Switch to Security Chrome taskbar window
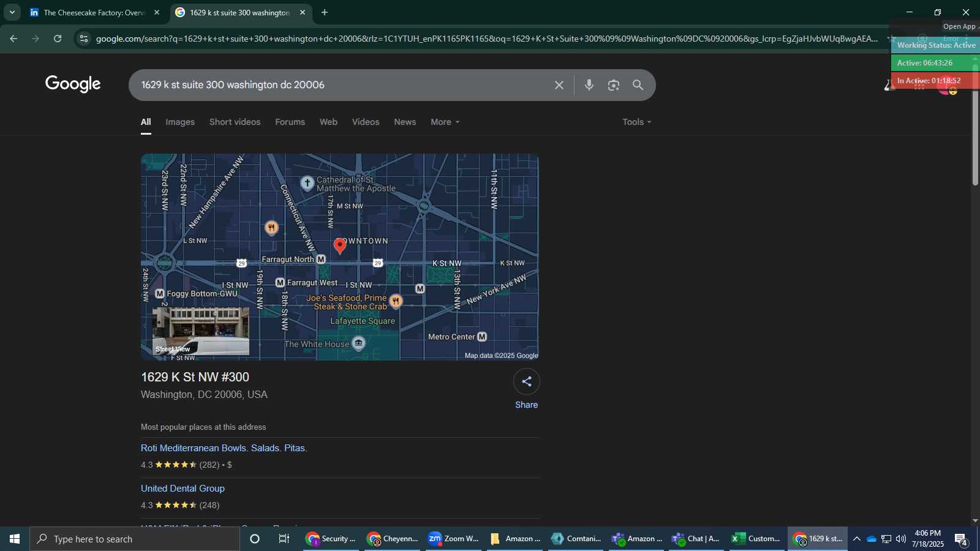Screen dimensions: 980x551 331,539
